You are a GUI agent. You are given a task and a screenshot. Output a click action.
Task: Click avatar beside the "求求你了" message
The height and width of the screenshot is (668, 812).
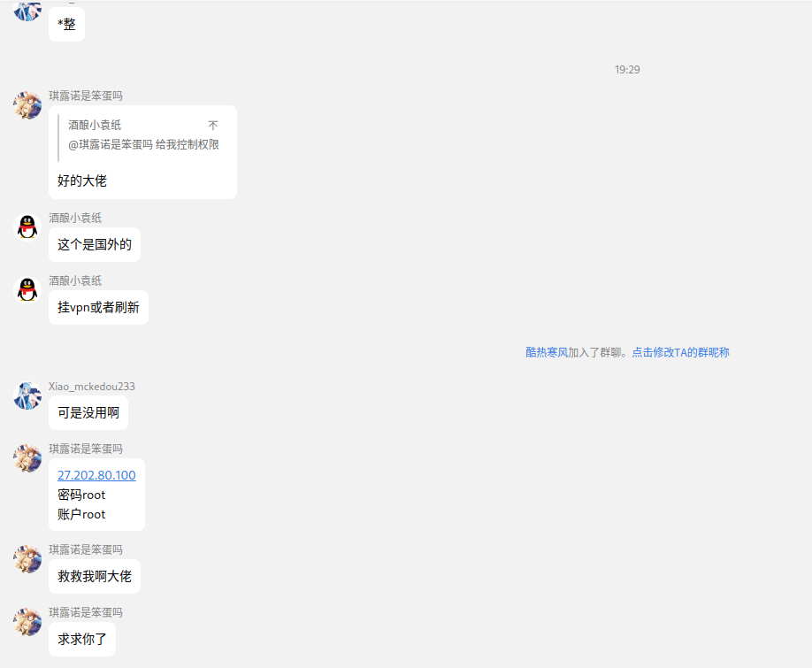pos(27,621)
